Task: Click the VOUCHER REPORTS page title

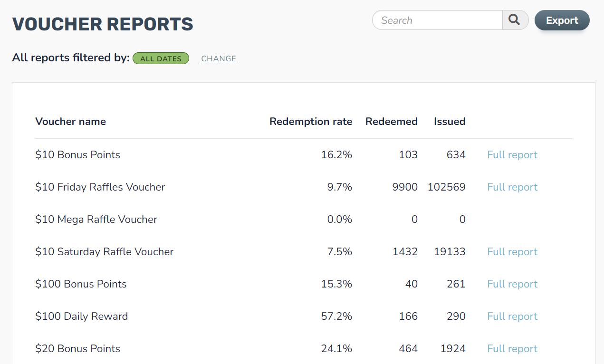Action: (x=103, y=24)
